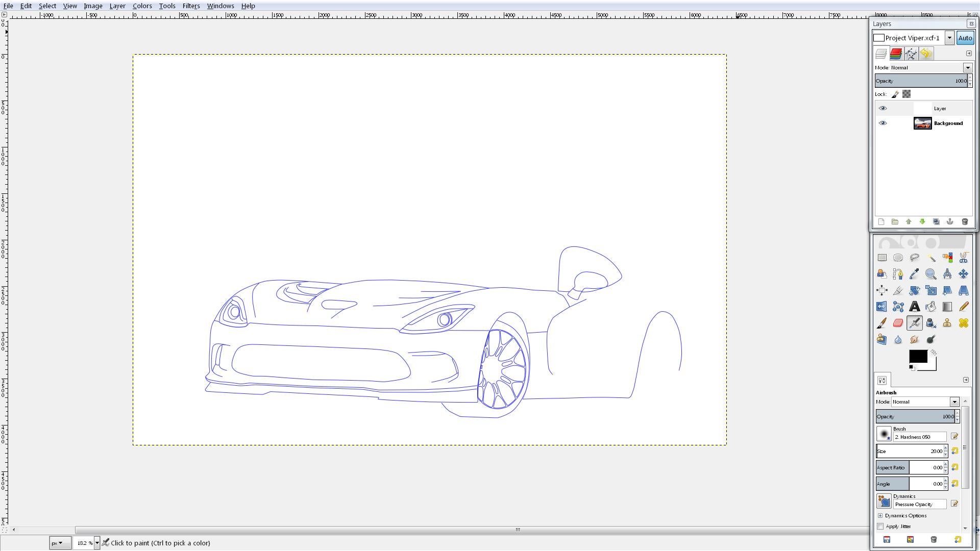Screen dimensions: 980x551
Task: Select the Text tool
Action: pos(915,307)
